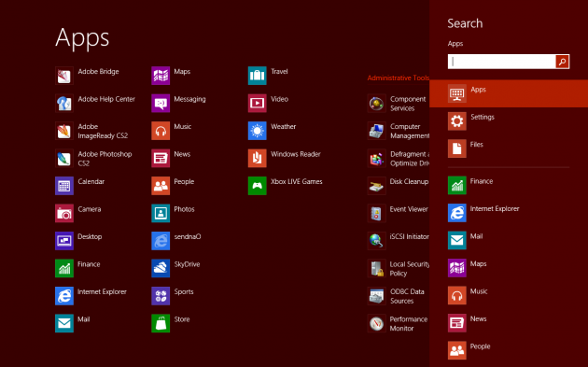The height and width of the screenshot is (367, 588).
Task: Open Xbox LIVE Games
Action: click(286, 186)
